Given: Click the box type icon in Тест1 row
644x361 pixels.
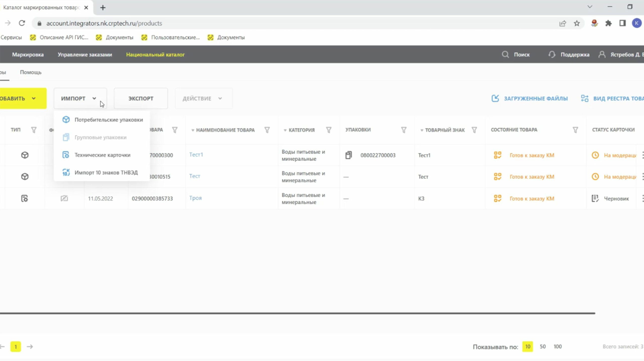Looking at the screenshot, I should [25, 155].
